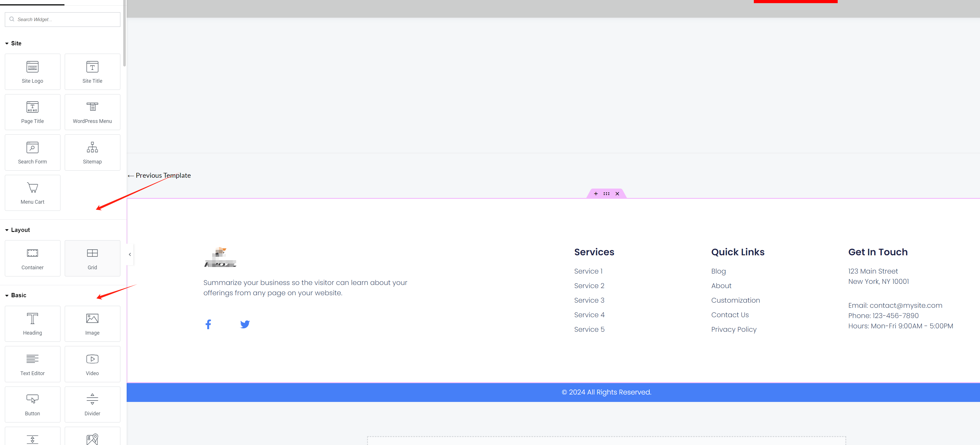Select the Sitemap widget
The width and height of the screenshot is (980, 445).
tap(92, 153)
